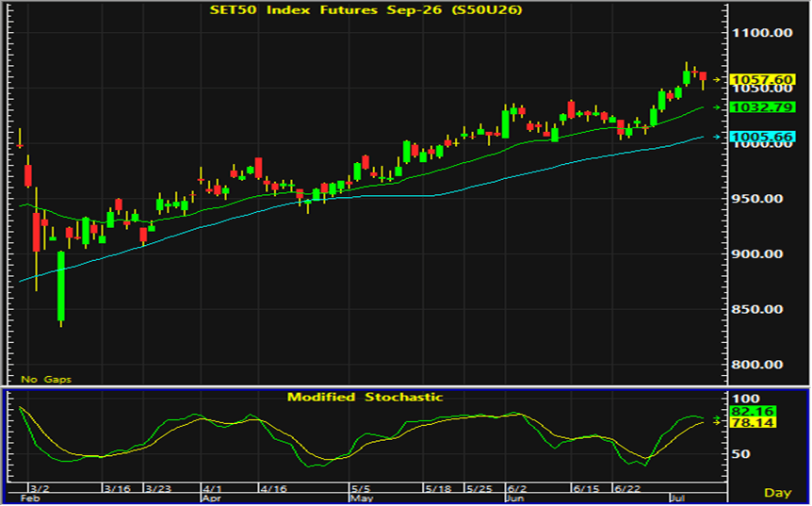
Task: Click the 4/1 date marker
Action: (212, 488)
